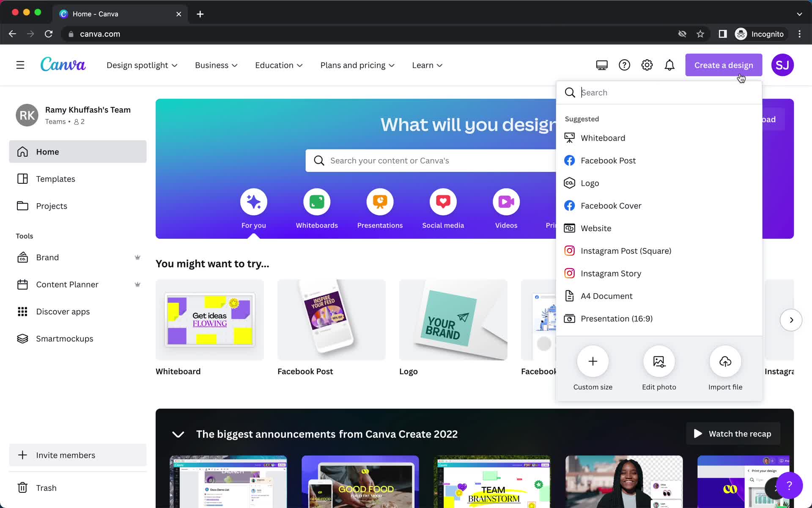
Task: Select Instagram Post Square option
Action: tap(625, 251)
